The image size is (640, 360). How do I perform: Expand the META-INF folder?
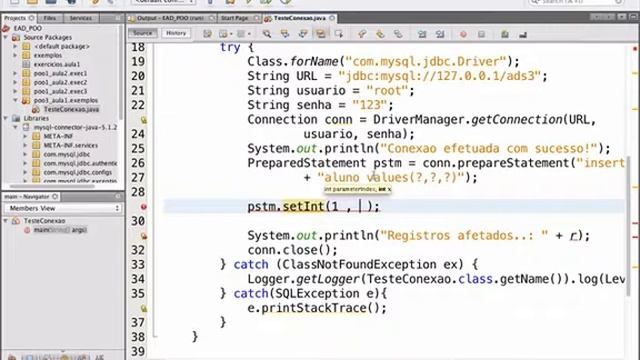point(25,136)
